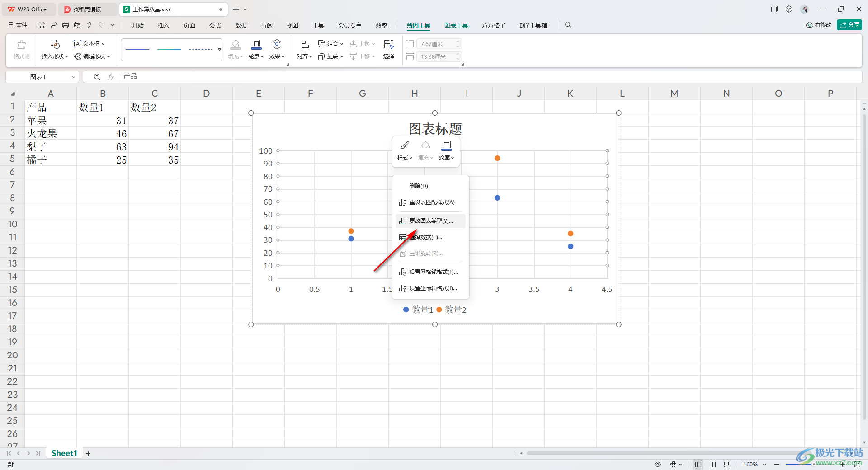This screenshot has width=868, height=470.
Task: Open the 组合 group dropdown
Action: pyautogui.click(x=331, y=44)
